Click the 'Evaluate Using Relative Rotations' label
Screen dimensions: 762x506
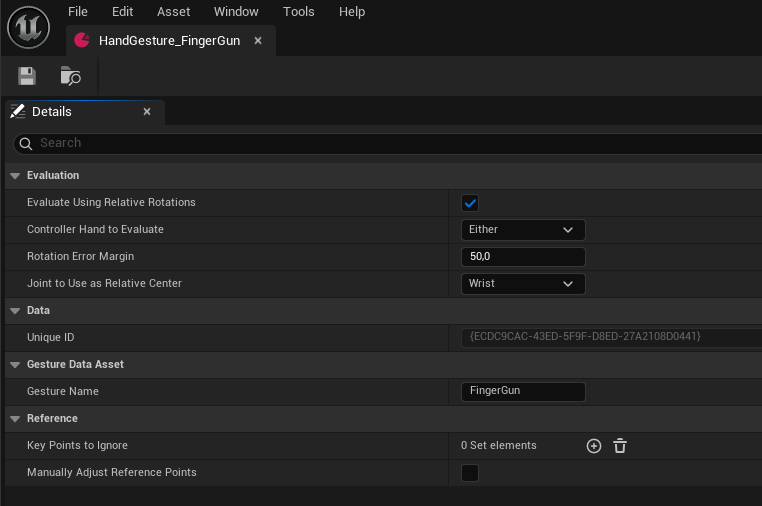[x=111, y=202]
